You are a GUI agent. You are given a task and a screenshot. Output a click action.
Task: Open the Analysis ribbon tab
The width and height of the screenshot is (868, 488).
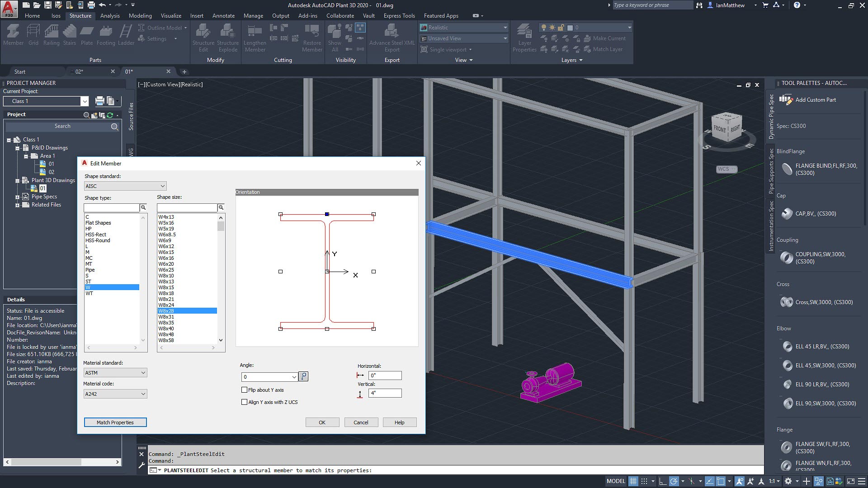(x=110, y=16)
